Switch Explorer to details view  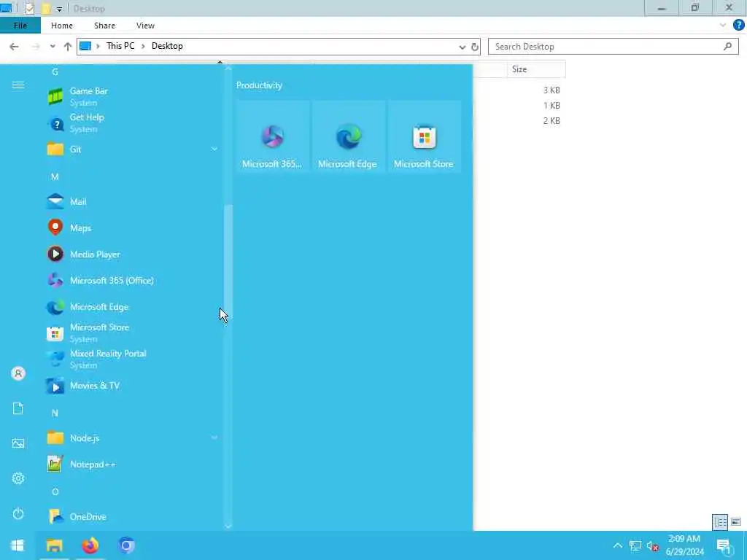720,522
